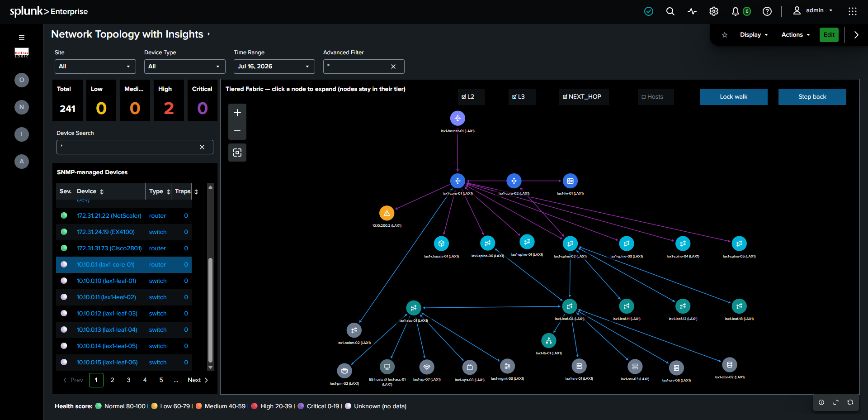Viewport: 868px width, 420px height.
Task: Select the lax1-core-02 node
Action: click(x=514, y=181)
